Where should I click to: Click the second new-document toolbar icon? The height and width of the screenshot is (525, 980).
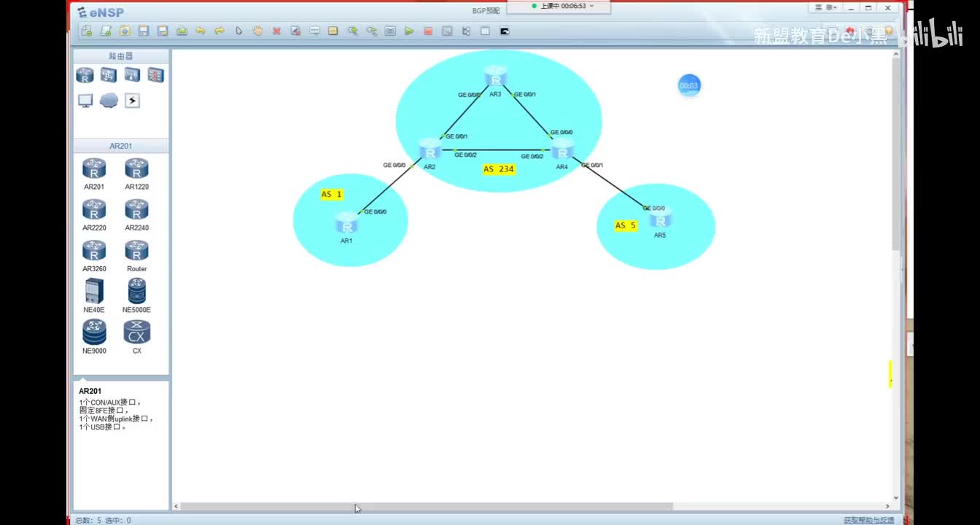point(106,31)
